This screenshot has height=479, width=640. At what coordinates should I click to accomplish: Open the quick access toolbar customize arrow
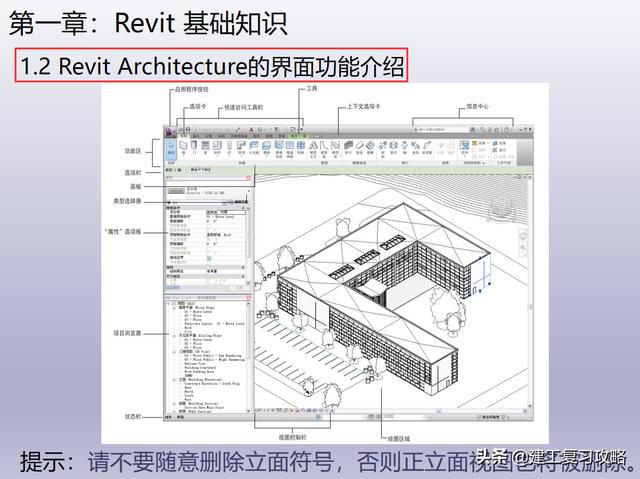(302, 129)
